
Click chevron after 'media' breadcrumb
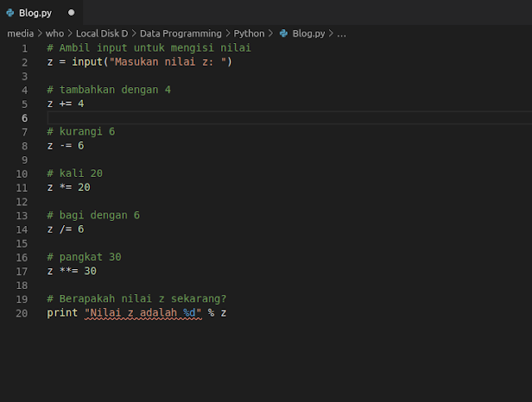(40, 33)
